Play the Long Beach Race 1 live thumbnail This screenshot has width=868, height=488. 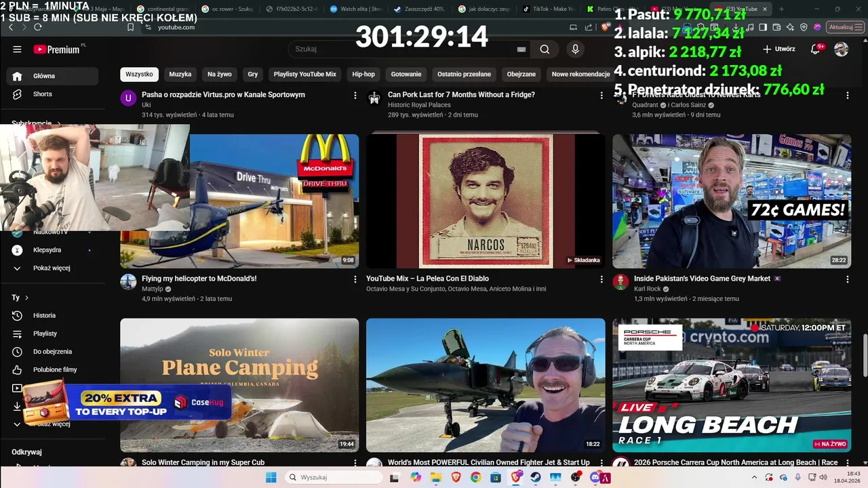coord(732,385)
